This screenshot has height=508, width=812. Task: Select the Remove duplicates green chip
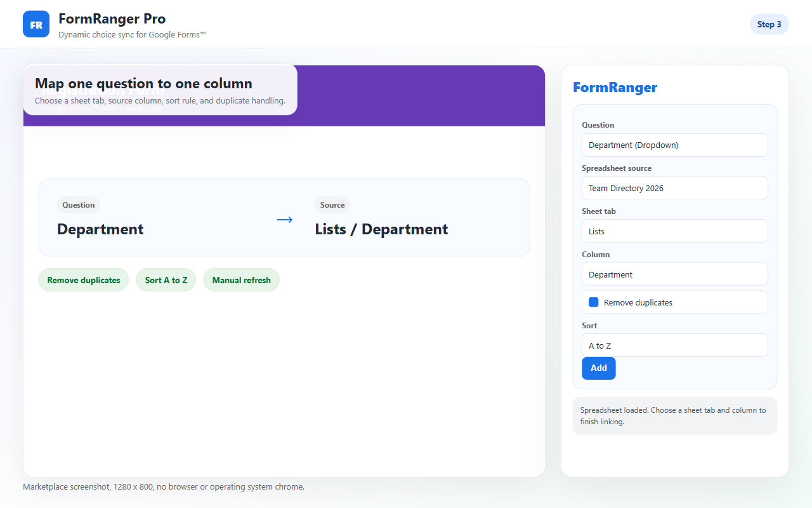(84, 280)
